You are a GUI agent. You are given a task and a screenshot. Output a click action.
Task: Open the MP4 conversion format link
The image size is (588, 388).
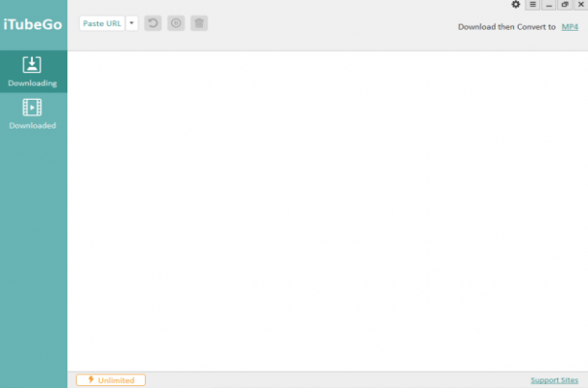570,27
